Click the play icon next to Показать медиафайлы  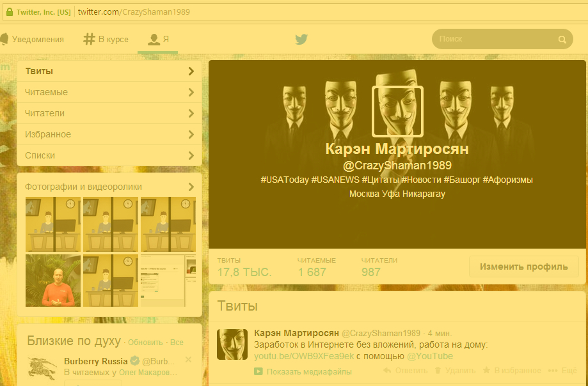258,371
